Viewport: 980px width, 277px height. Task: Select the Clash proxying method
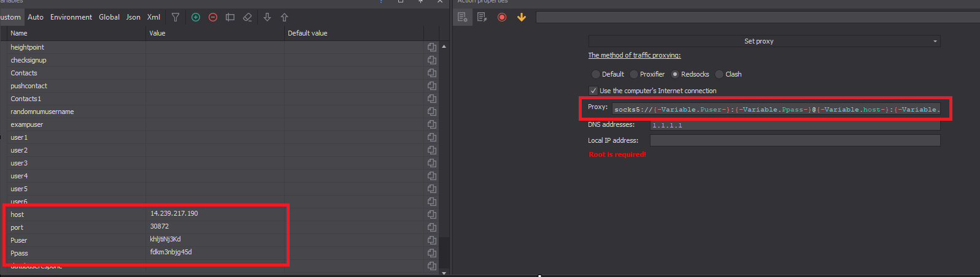(x=728, y=74)
